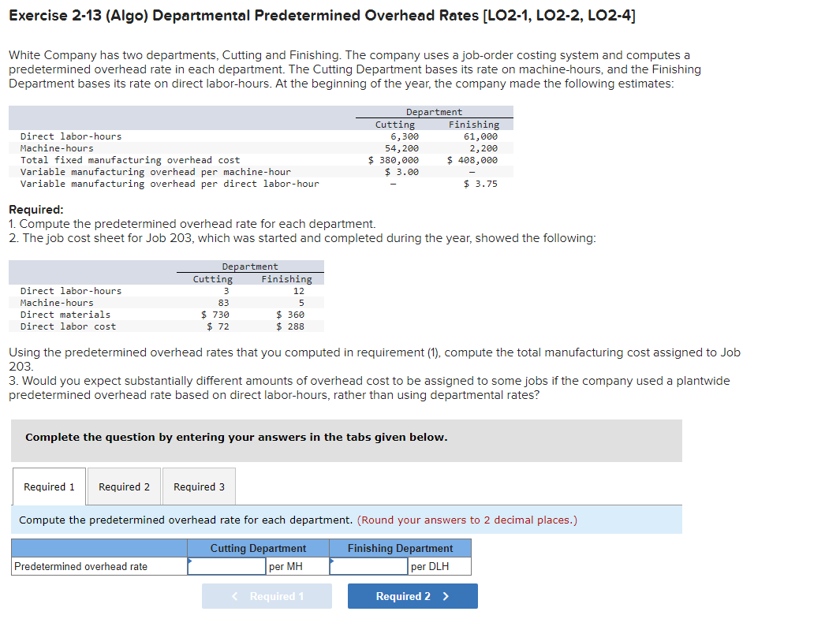Image resolution: width=840 pixels, height=630 pixels.
Task: Click Job 203 Cutting machine-hours value 83
Action: (x=223, y=303)
